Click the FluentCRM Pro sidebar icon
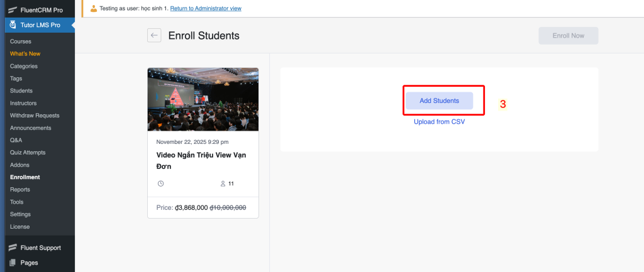 click(13, 10)
